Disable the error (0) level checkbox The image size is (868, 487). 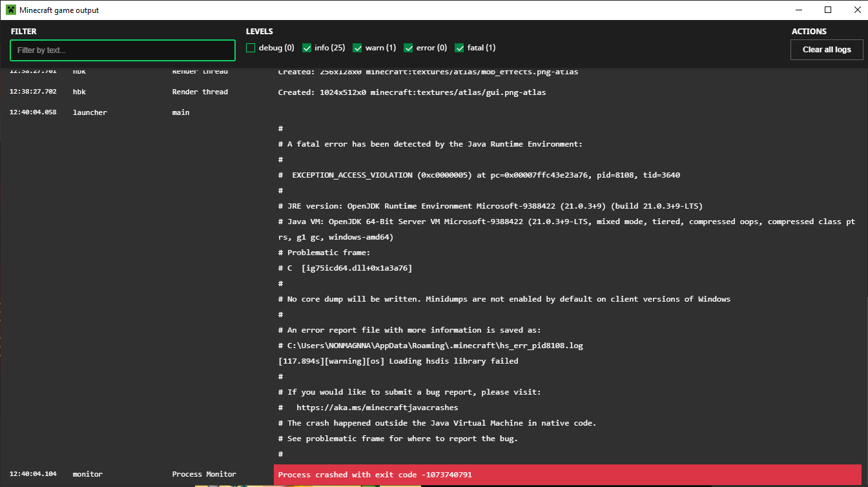[x=408, y=48]
